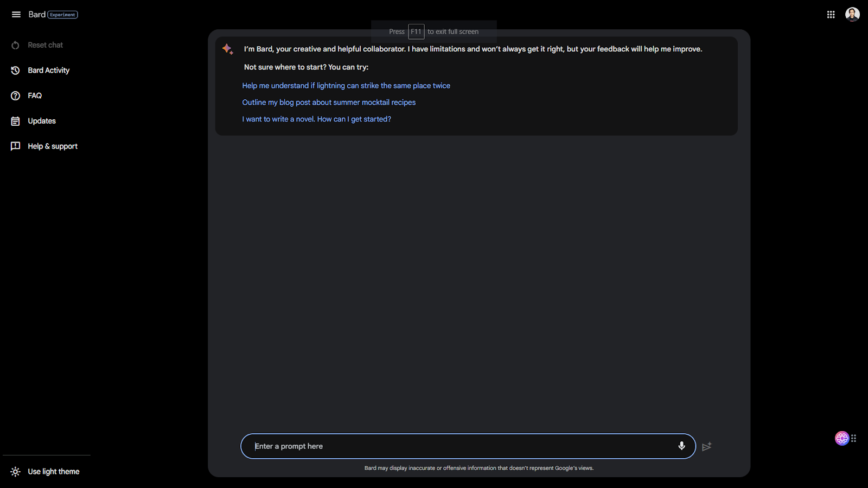Screen dimensions: 868x488
Task: Click the Bard Activity history icon
Action: pyautogui.click(x=15, y=70)
